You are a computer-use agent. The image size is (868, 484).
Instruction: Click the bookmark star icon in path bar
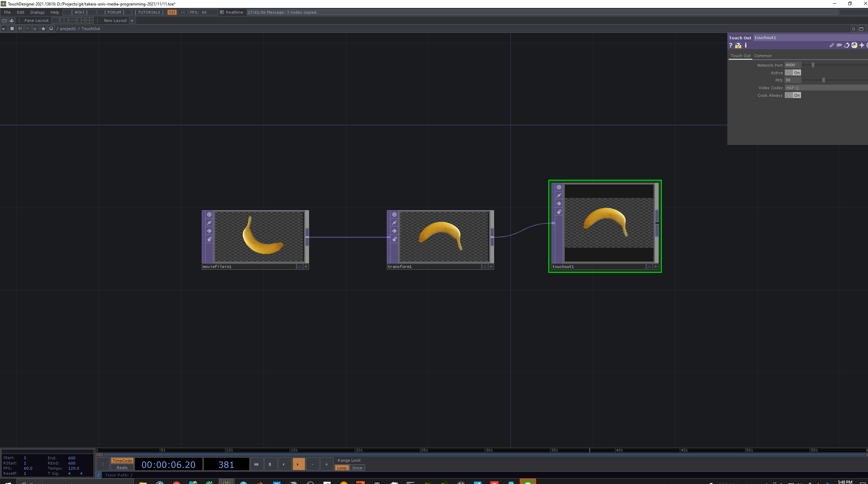pos(43,29)
